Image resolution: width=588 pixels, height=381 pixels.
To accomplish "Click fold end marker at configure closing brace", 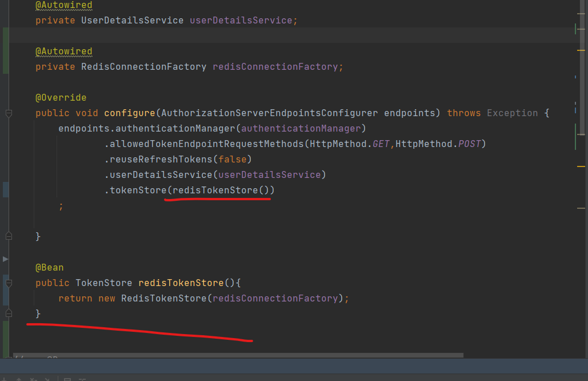I will (x=9, y=236).
